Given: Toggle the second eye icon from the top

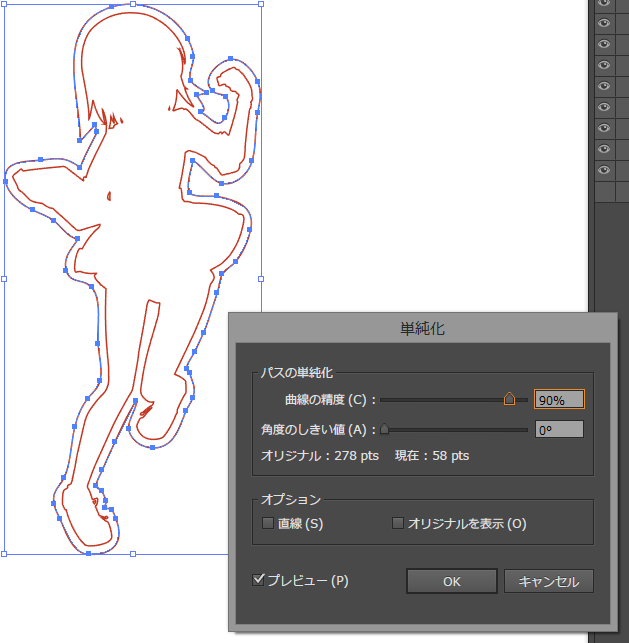Looking at the screenshot, I should point(604,23).
